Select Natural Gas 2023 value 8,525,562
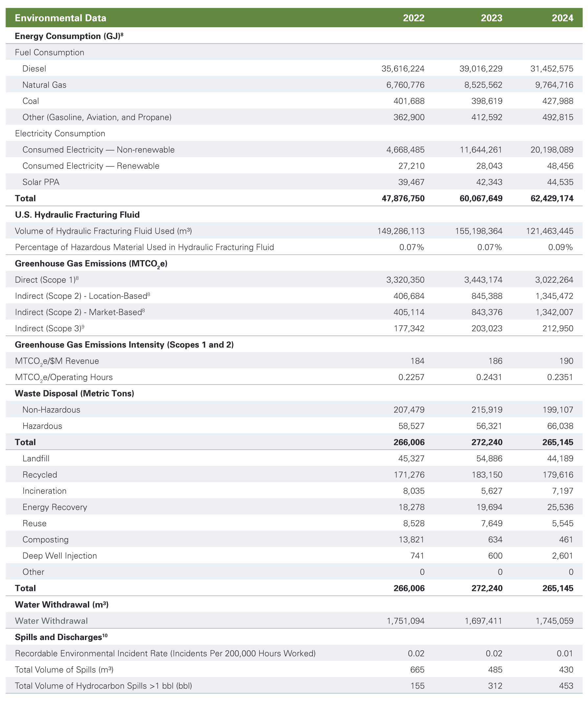 (483, 85)
